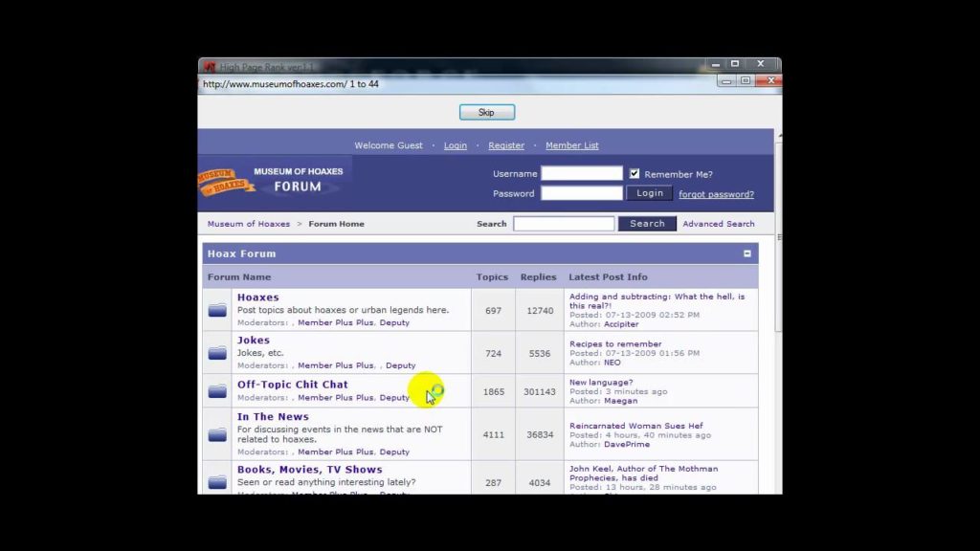
Task: Open the In The News forum
Action: click(x=273, y=417)
